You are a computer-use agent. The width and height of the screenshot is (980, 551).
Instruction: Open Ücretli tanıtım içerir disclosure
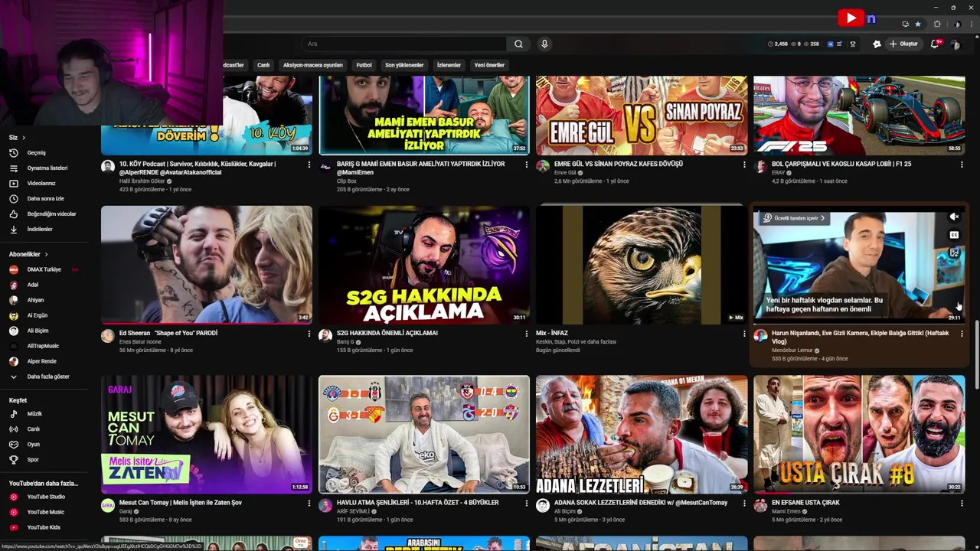click(x=794, y=218)
